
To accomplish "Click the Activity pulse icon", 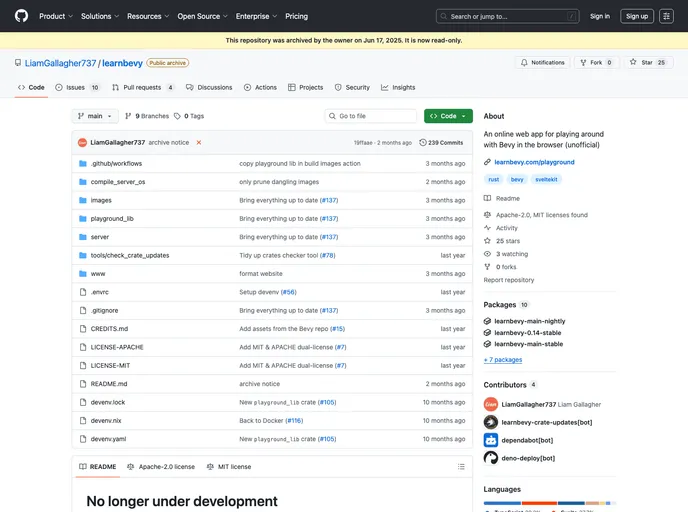I will (x=487, y=228).
